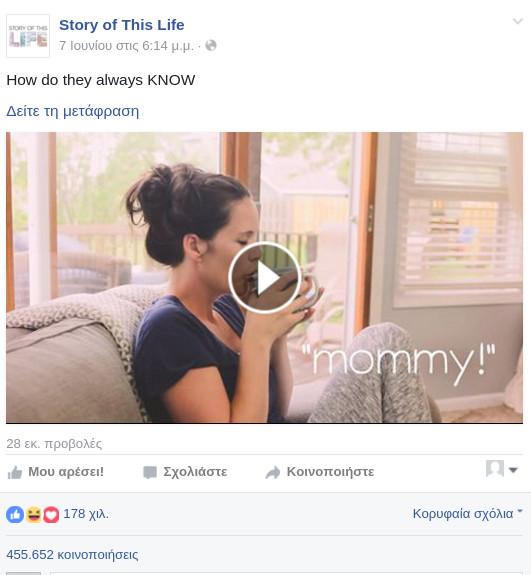The image size is (531, 575).
Task: Open the 455.652 κοινοποιήσεις shares list
Action: pos(72,554)
